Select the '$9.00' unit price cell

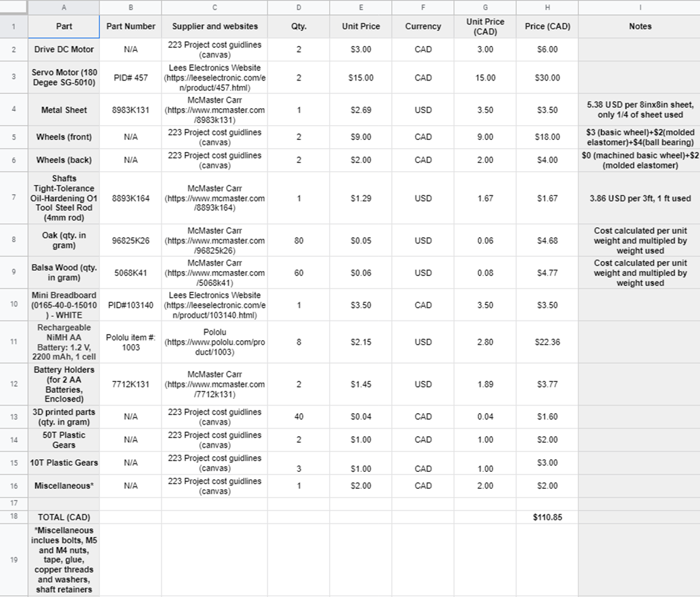point(361,137)
